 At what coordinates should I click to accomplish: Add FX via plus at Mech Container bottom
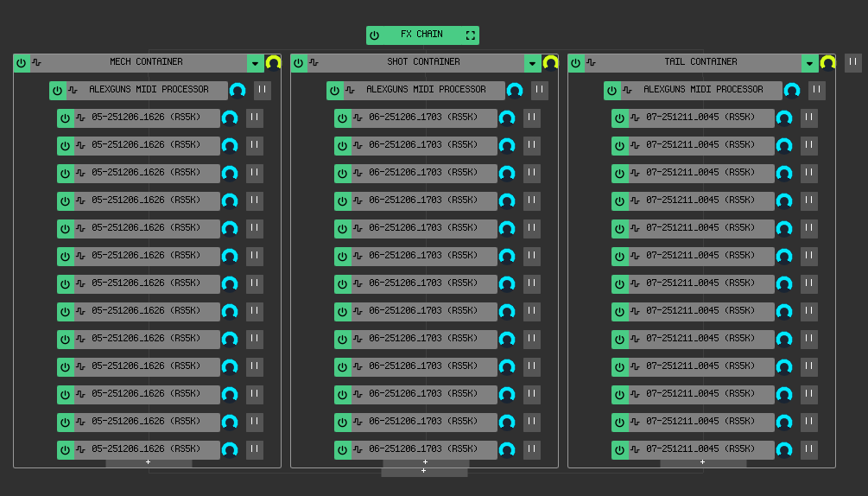click(x=149, y=462)
